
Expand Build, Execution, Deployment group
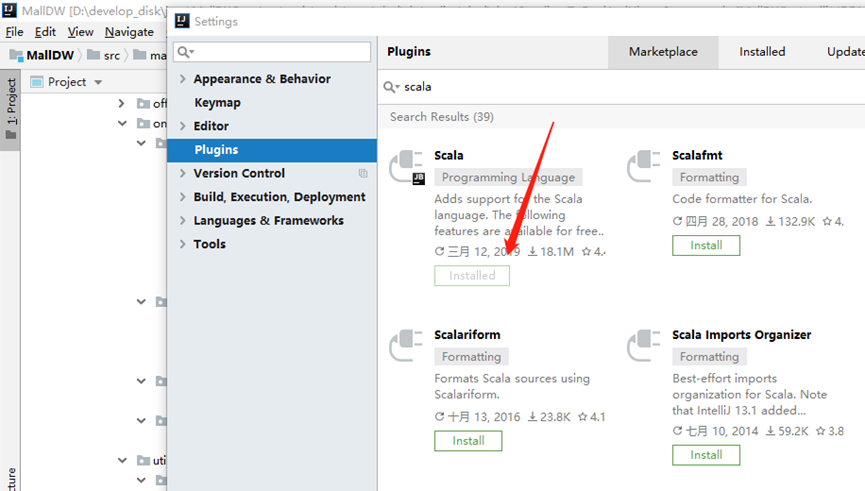[x=183, y=197]
